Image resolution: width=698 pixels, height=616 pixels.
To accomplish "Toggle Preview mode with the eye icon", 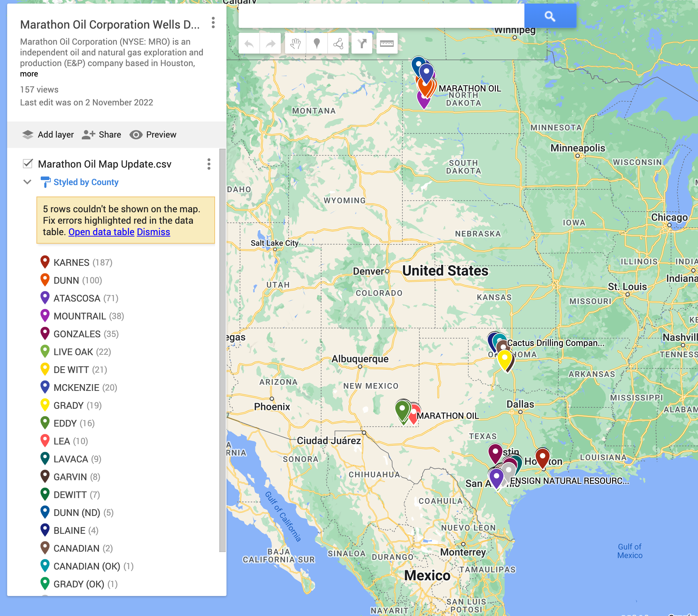I will pyautogui.click(x=136, y=135).
